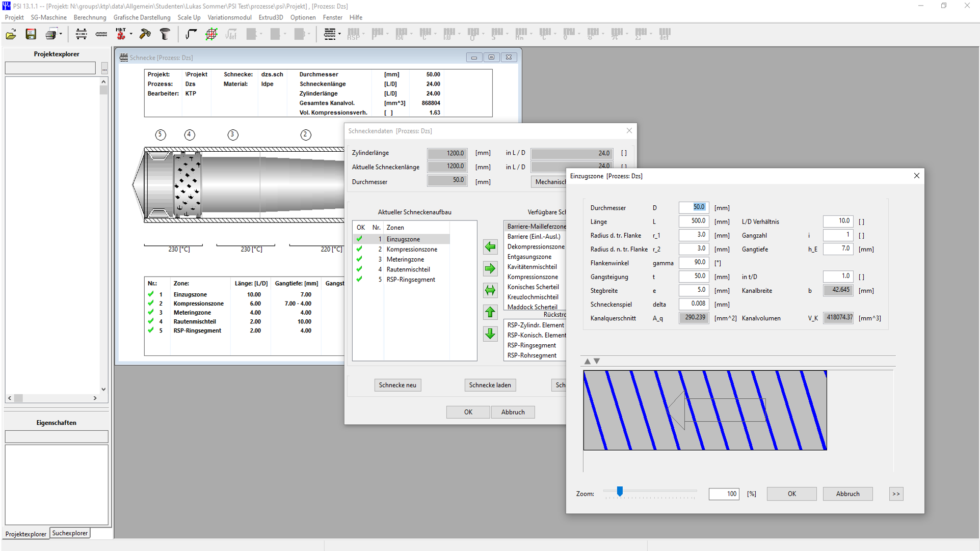Image resolution: width=980 pixels, height=551 pixels.
Task: Switch to the Projektexplorer tab
Action: click(26, 534)
